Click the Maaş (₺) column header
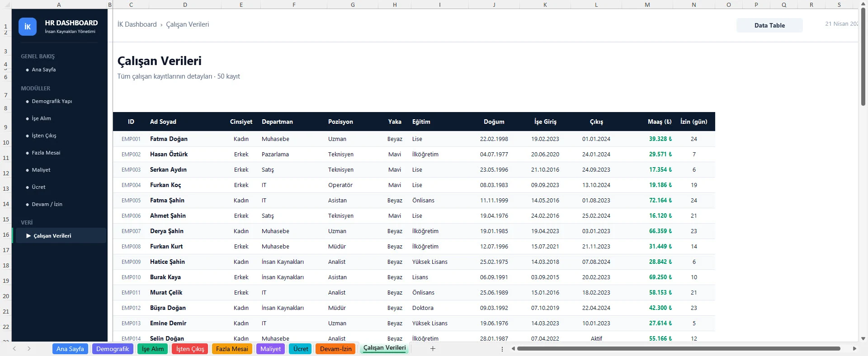This screenshot has width=868, height=356. (x=660, y=122)
